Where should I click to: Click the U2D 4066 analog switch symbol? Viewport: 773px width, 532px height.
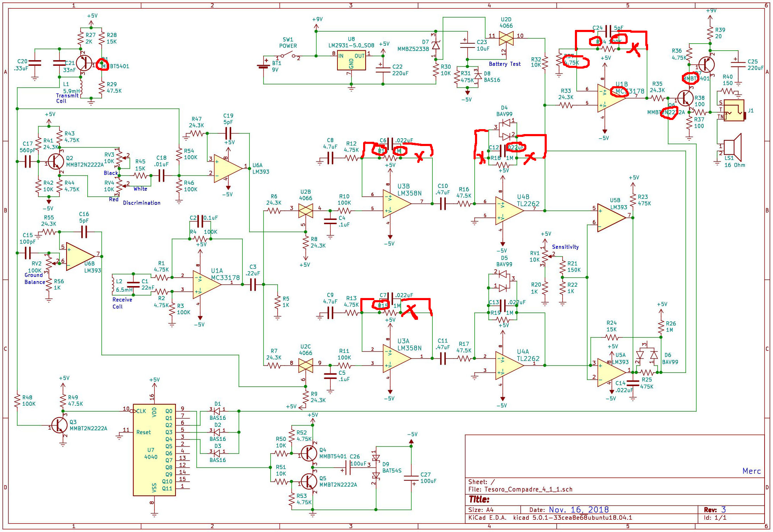tap(506, 38)
